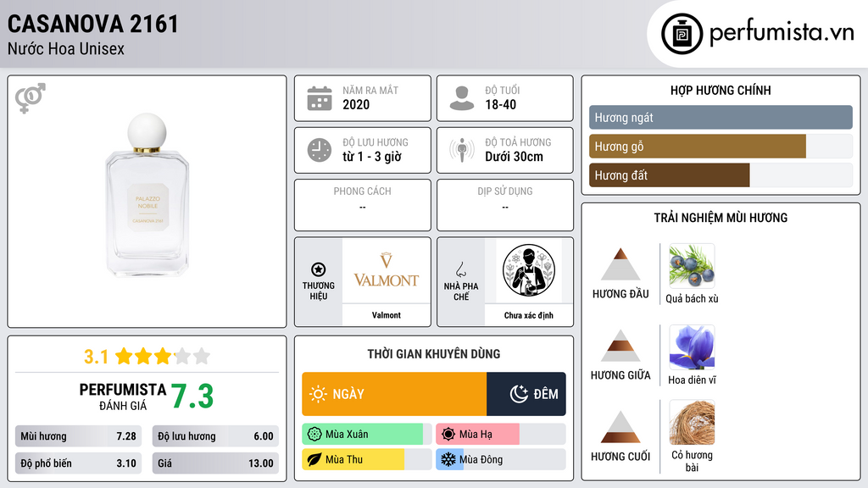Click the perfumer illustration icon
Image resolution: width=868 pixels, height=488 pixels.
click(529, 270)
